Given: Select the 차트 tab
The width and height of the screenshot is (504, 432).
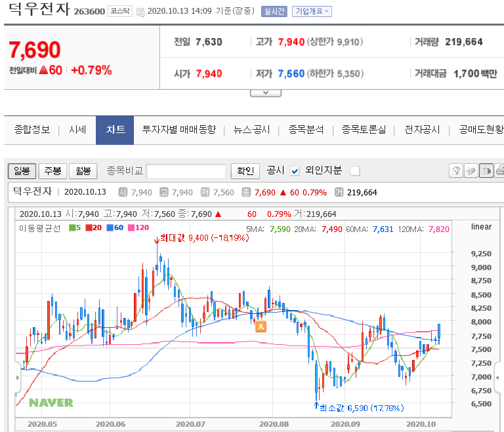Looking at the screenshot, I should click(x=115, y=130).
